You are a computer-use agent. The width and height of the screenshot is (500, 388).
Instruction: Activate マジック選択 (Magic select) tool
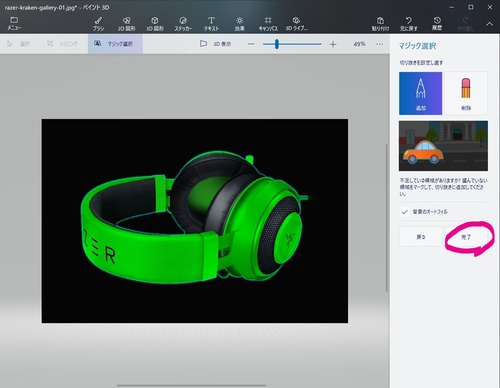[x=115, y=44]
